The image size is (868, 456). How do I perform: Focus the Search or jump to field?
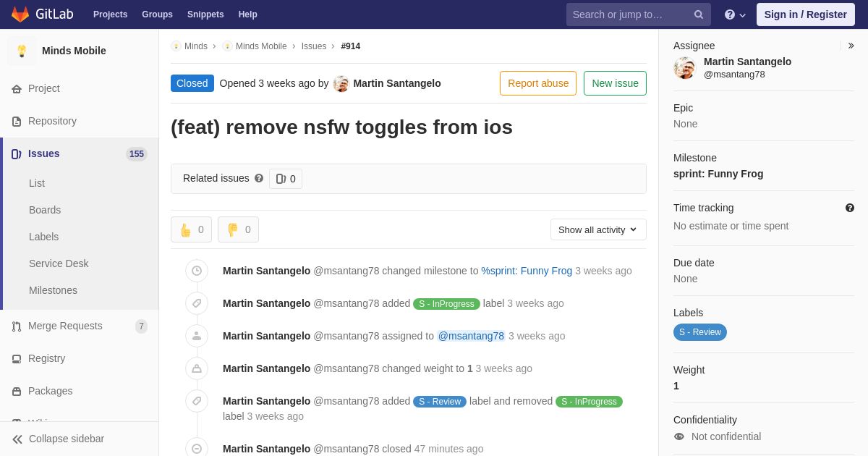click(x=639, y=14)
